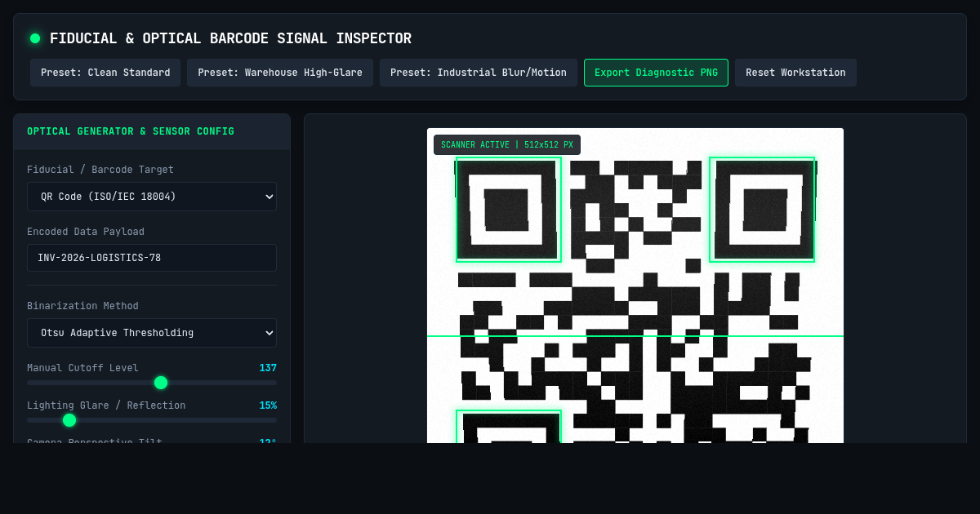Open the Binarization Method dropdown

tap(152, 333)
